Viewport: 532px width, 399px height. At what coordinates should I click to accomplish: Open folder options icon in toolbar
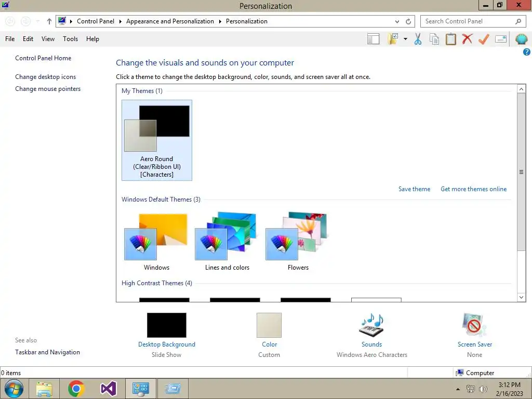coord(393,39)
